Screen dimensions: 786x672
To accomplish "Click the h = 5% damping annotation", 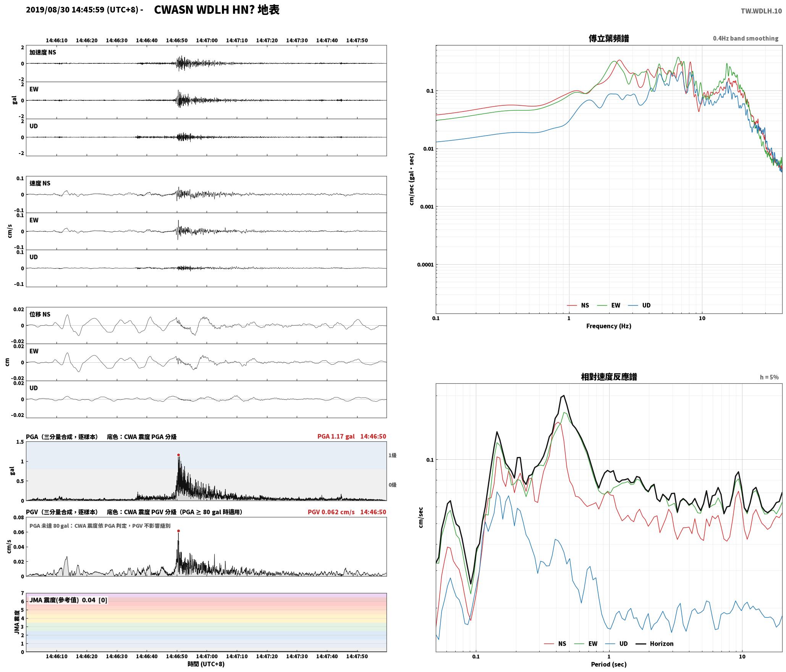I will pyautogui.click(x=769, y=377).
